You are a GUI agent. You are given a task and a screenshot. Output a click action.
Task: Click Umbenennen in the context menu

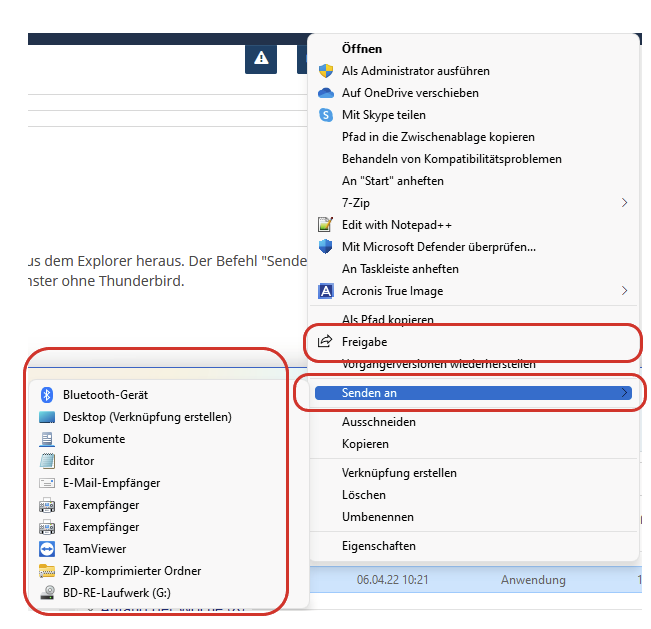point(378,517)
